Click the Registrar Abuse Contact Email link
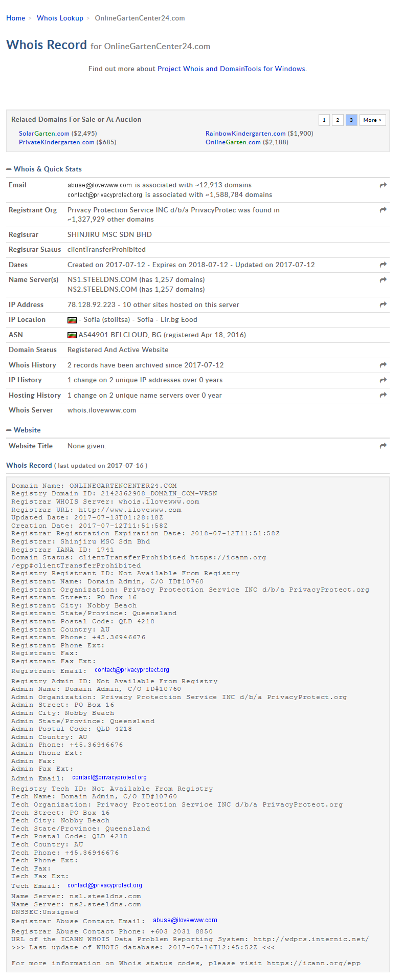404x980 pixels. (x=185, y=920)
